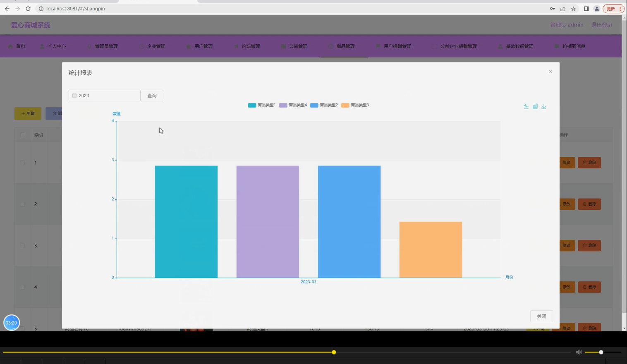Image resolution: width=627 pixels, height=364 pixels.
Task: Click 管理员 admin label
Action: click(567, 25)
